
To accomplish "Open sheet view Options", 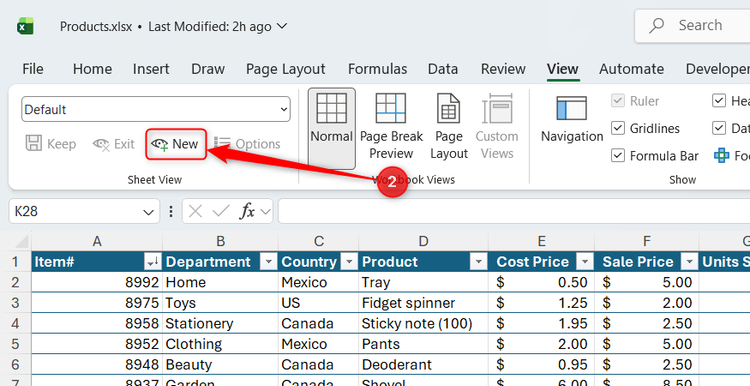I will coord(247,143).
